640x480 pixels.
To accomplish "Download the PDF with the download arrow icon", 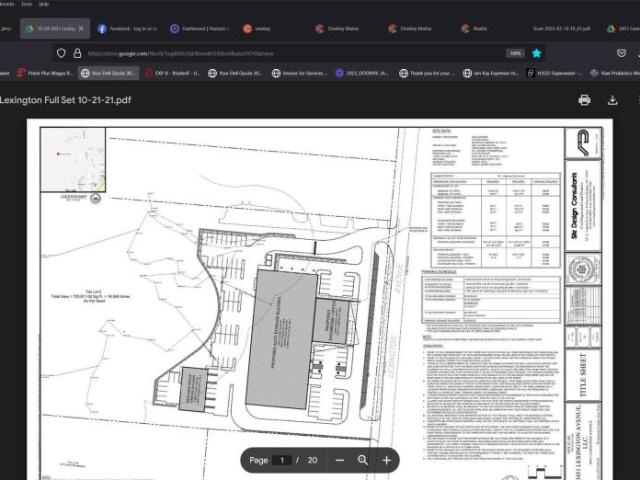I will 612,100.
